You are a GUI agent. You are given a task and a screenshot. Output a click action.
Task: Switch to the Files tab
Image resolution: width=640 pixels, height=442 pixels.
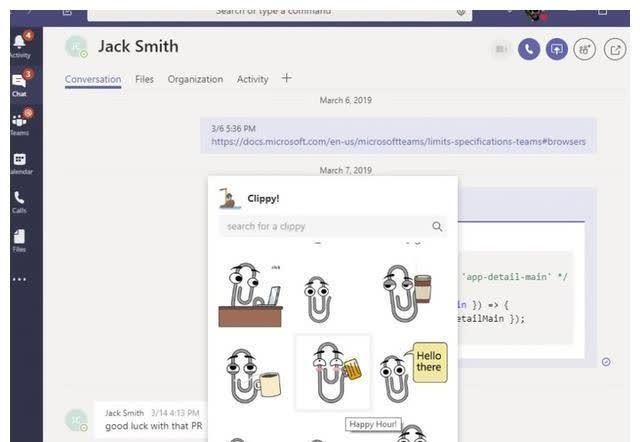click(144, 79)
